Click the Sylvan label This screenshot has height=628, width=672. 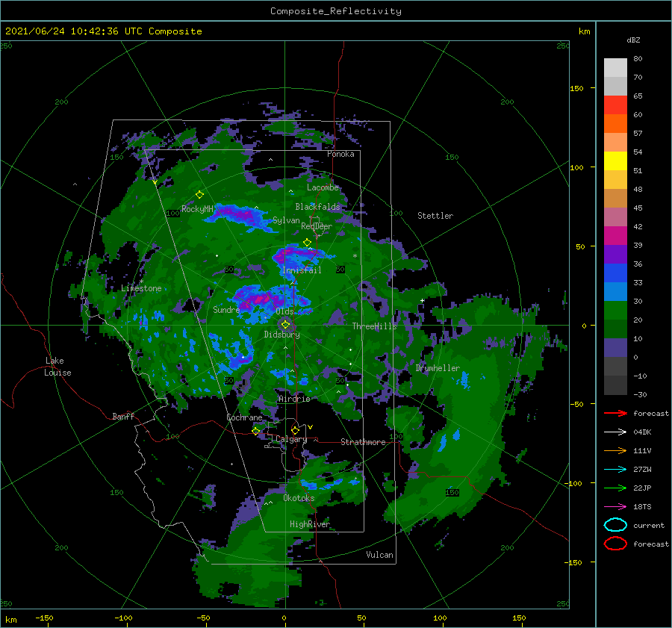[x=286, y=220]
